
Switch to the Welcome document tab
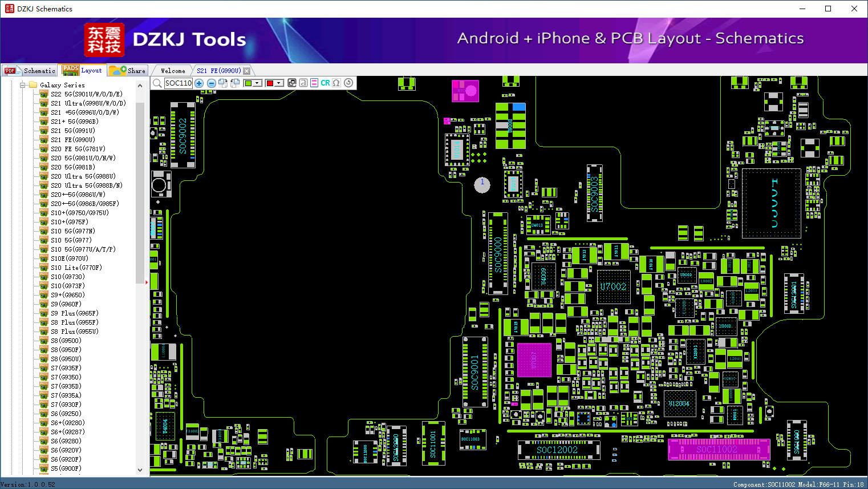[x=173, y=71]
